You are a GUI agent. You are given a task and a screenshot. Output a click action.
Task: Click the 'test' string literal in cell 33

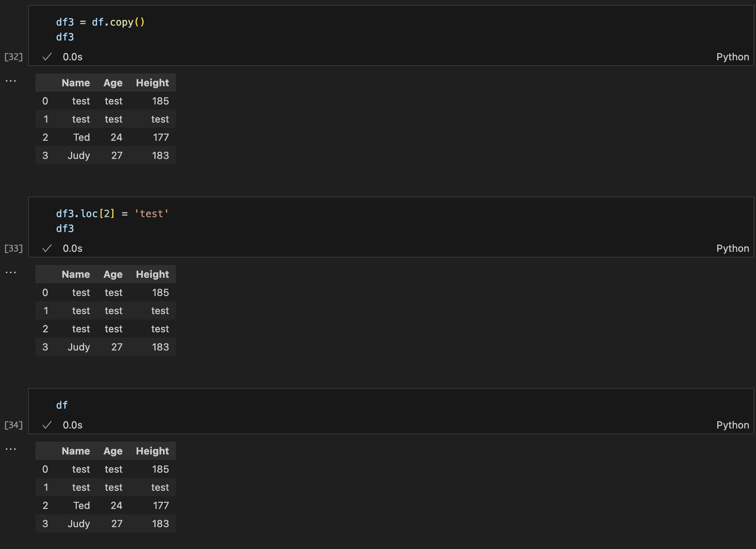(x=151, y=213)
